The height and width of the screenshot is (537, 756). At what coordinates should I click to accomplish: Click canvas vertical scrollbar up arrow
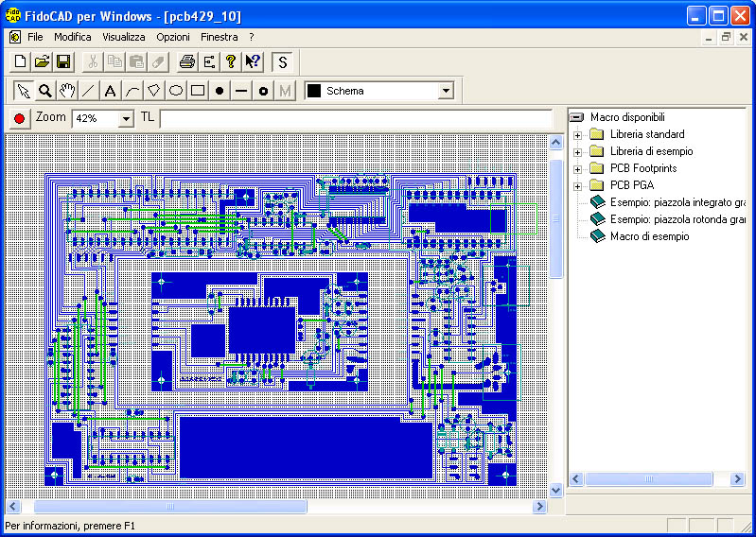click(556, 143)
